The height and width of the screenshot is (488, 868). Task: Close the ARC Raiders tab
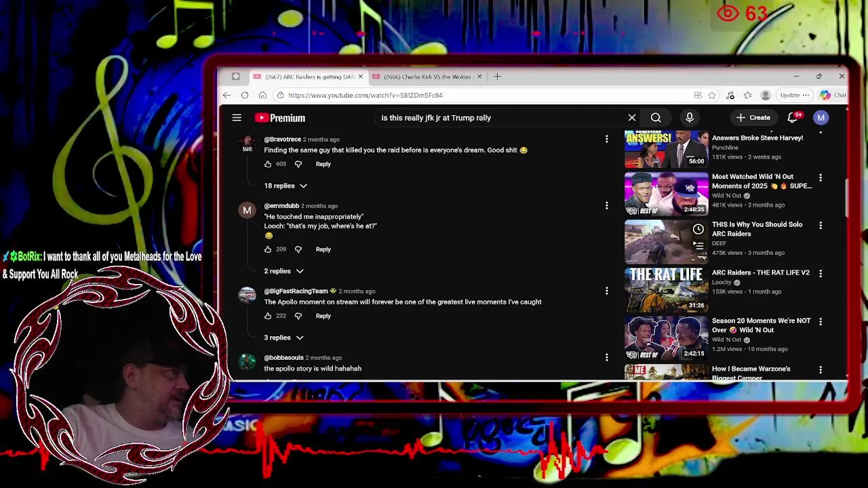click(361, 77)
